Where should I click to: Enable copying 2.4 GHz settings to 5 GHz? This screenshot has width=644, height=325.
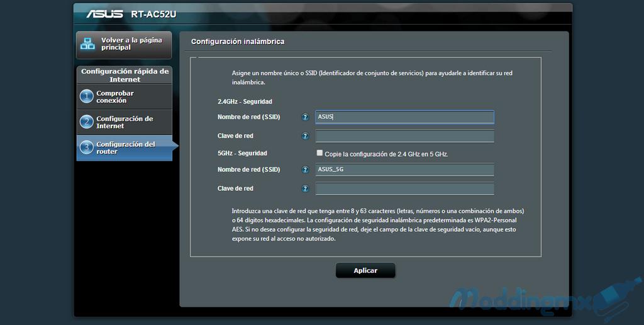click(x=319, y=153)
